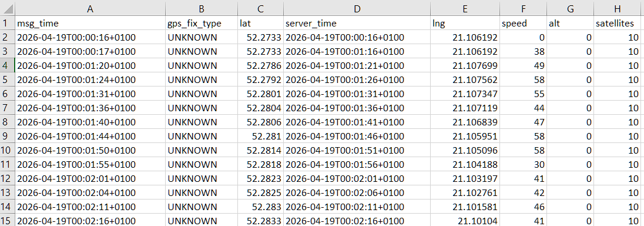This screenshot has height=226, width=644.
Task: Select UNKNOWN cell in row 15
Action: 201,220
